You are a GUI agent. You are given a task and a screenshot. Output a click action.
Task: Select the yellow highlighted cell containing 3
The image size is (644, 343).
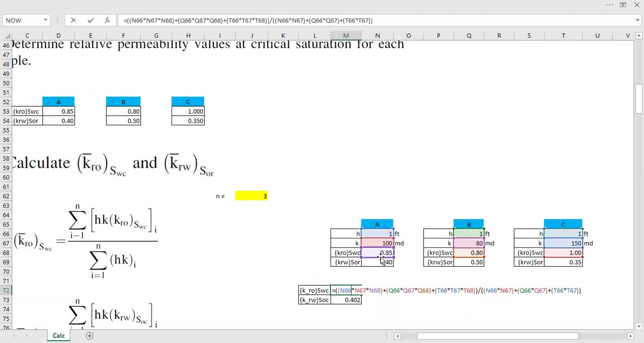(x=252, y=196)
